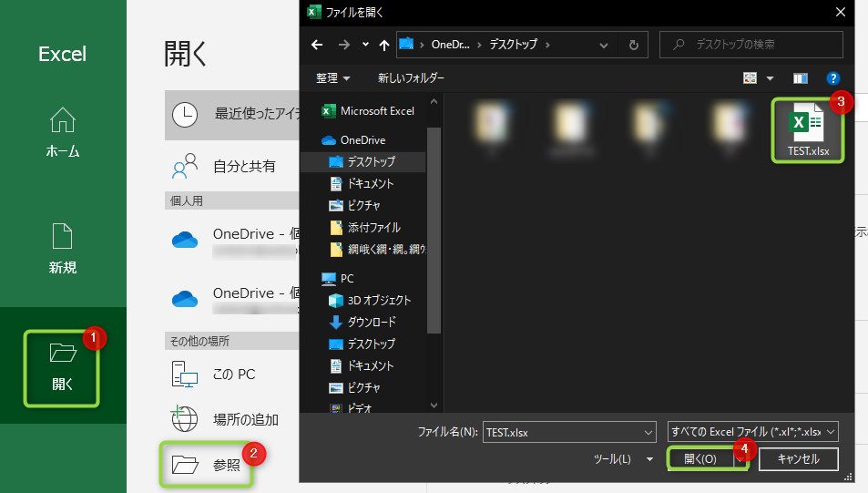Go to Excel ホーム tab
The height and width of the screenshot is (493, 868).
[x=63, y=132]
